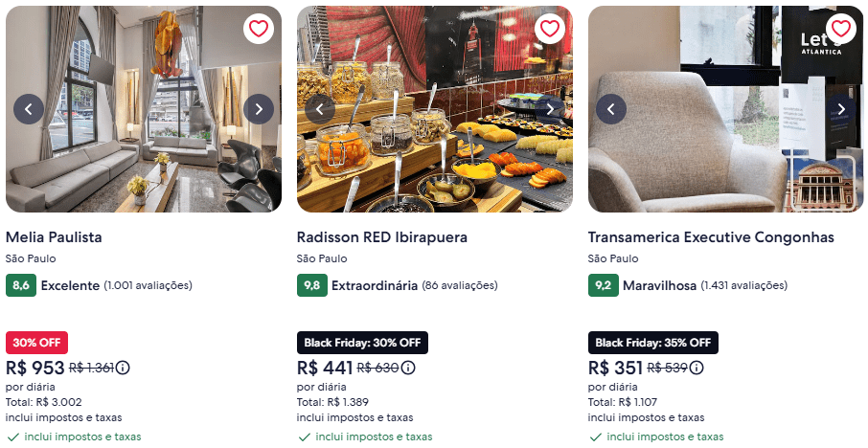Open price info icon beside R$ 539

697,368
